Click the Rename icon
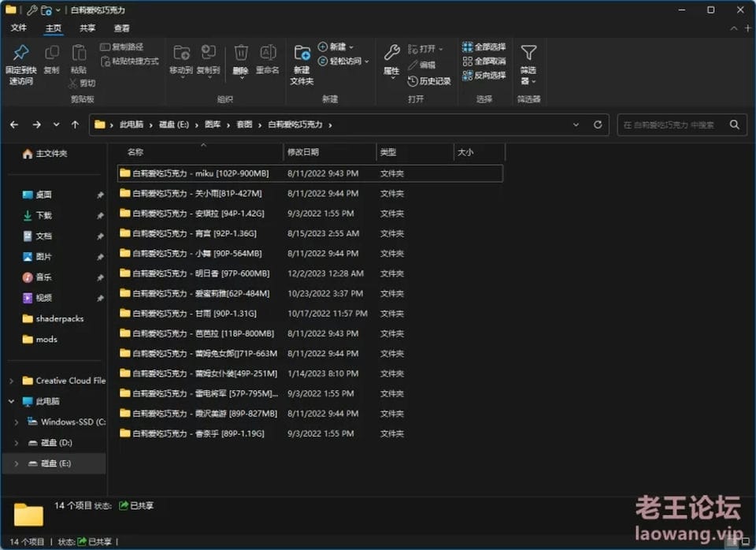Image resolution: width=756 pixels, height=550 pixels. tap(268, 53)
